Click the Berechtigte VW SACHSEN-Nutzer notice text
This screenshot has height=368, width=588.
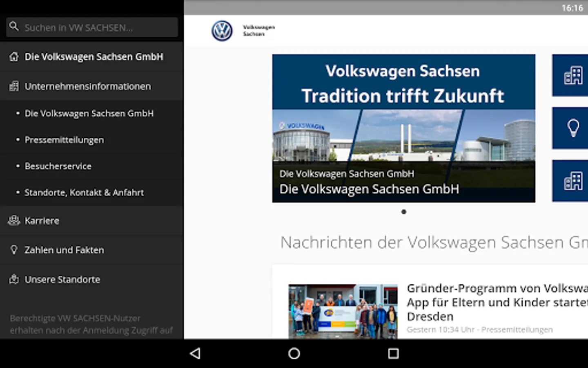tap(91, 324)
